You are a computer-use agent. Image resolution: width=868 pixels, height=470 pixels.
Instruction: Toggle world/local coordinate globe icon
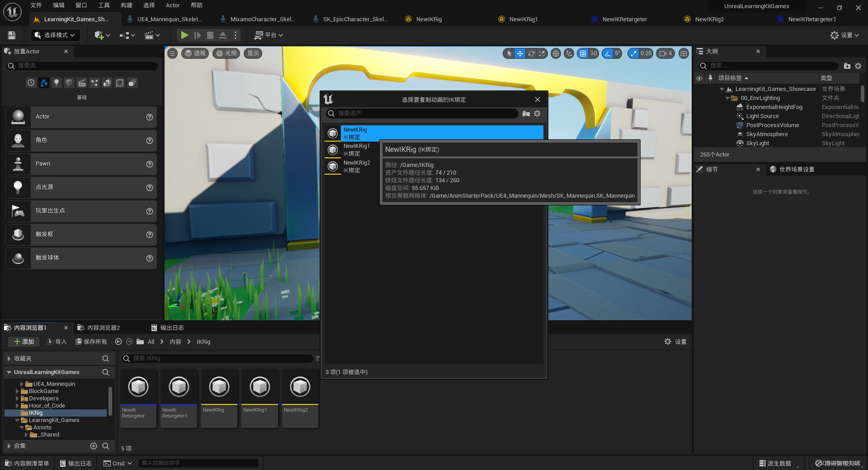[x=556, y=53]
